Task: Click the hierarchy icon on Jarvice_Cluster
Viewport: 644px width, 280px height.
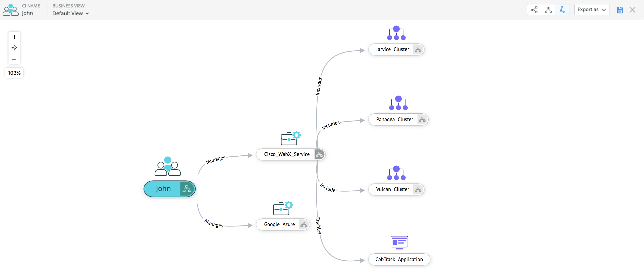Action: coord(418,49)
